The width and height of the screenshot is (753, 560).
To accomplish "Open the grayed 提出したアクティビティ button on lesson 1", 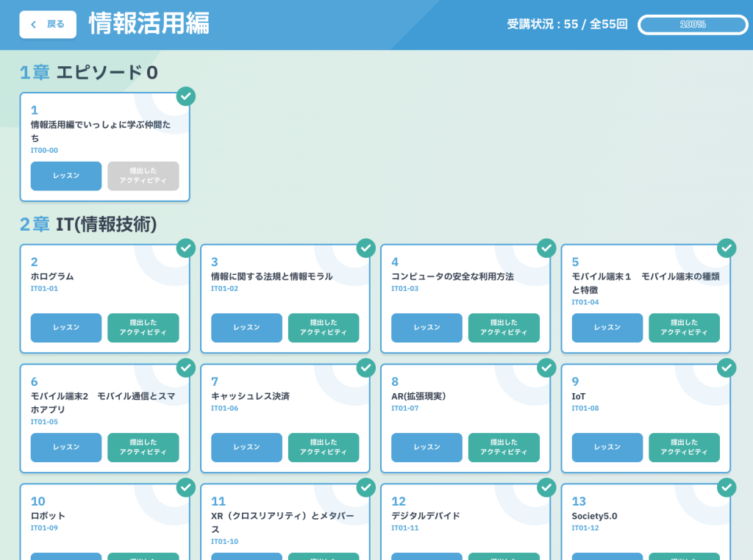I will coord(143,176).
